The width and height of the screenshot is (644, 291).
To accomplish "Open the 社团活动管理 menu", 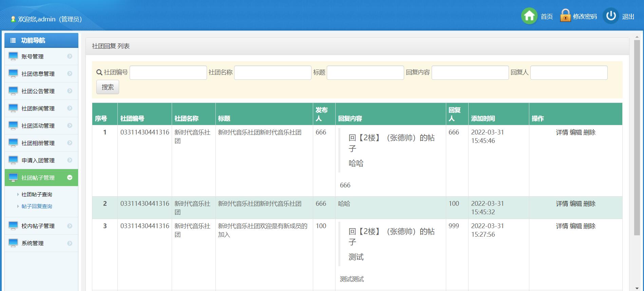I will point(41,126).
